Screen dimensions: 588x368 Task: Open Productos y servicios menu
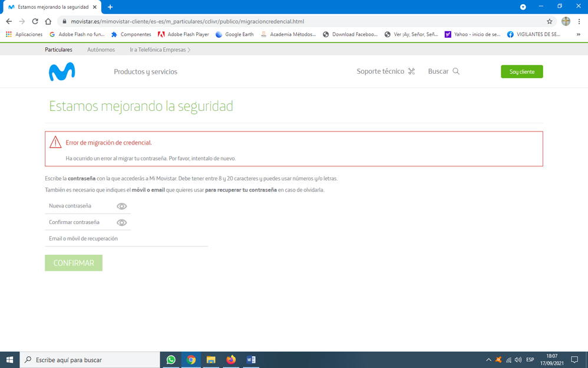tap(146, 71)
